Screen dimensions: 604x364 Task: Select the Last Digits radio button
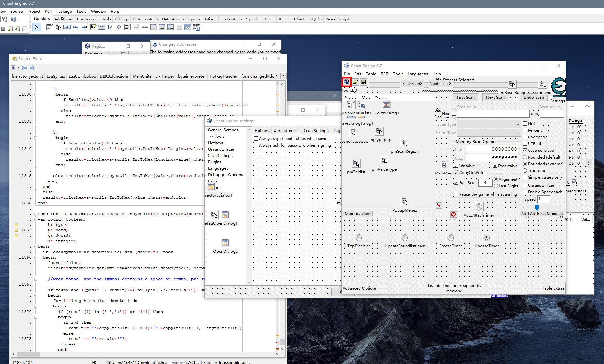click(x=496, y=186)
